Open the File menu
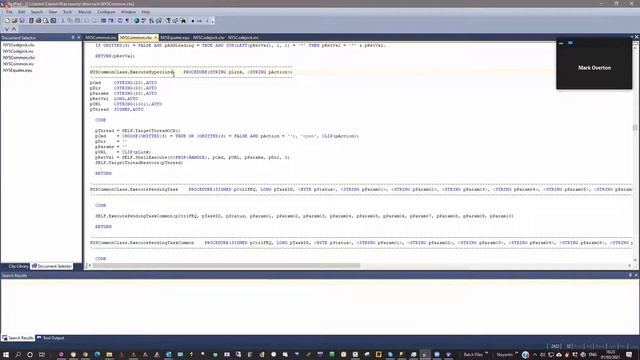Screen dimensions: 640x360 [x=9, y=12]
